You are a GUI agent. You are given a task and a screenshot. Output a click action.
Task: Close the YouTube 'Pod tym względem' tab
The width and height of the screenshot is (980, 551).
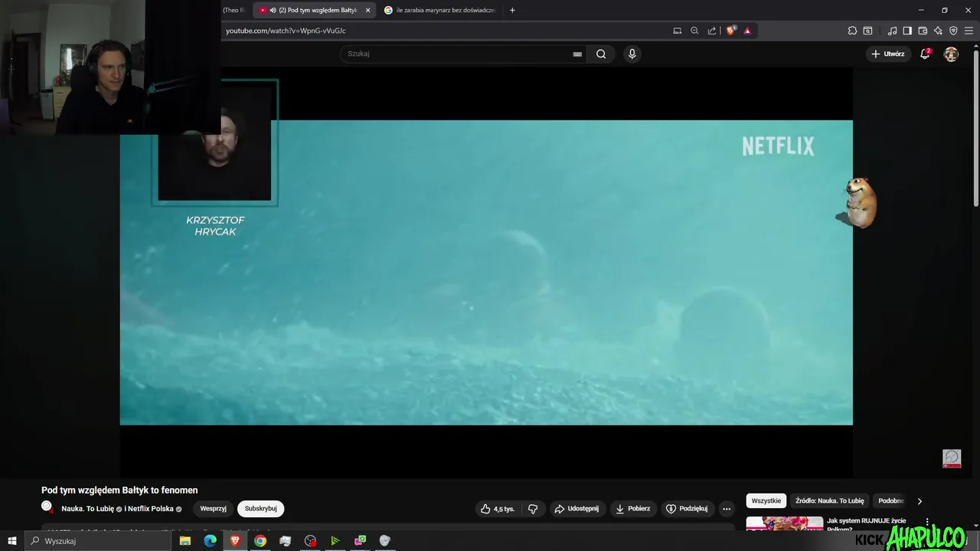(367, 10)
